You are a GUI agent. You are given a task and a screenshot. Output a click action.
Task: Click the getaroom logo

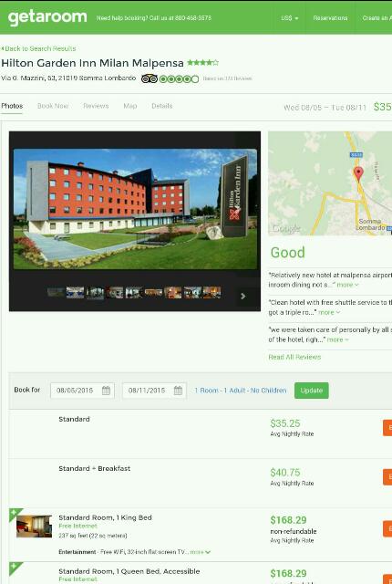click(x=47, y=17)
